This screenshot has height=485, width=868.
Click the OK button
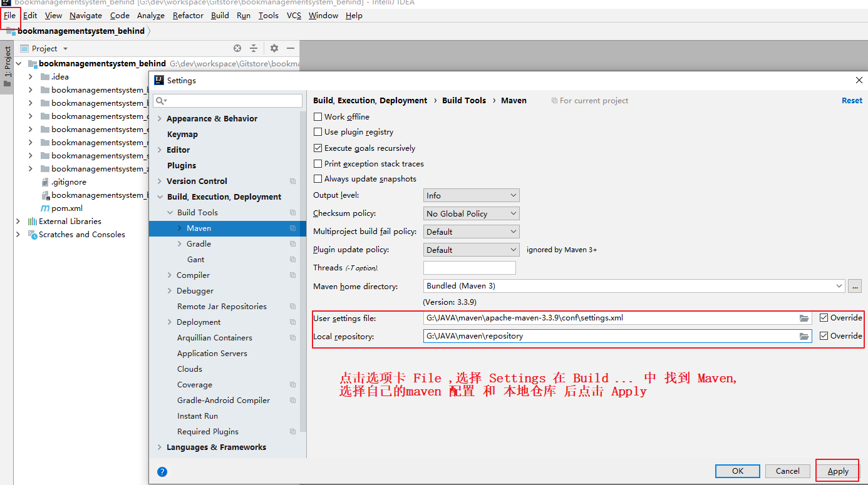pyautogui.click(x=738, y=471)
